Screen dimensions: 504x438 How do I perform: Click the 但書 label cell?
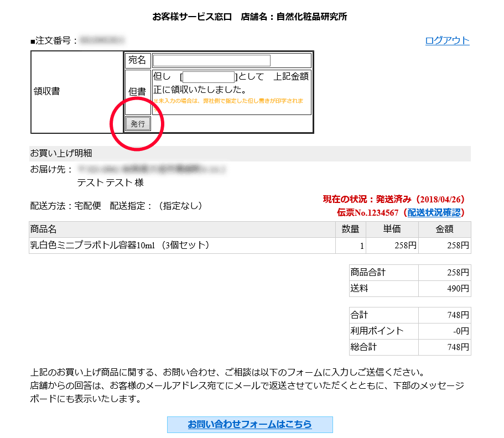point(138,92)
